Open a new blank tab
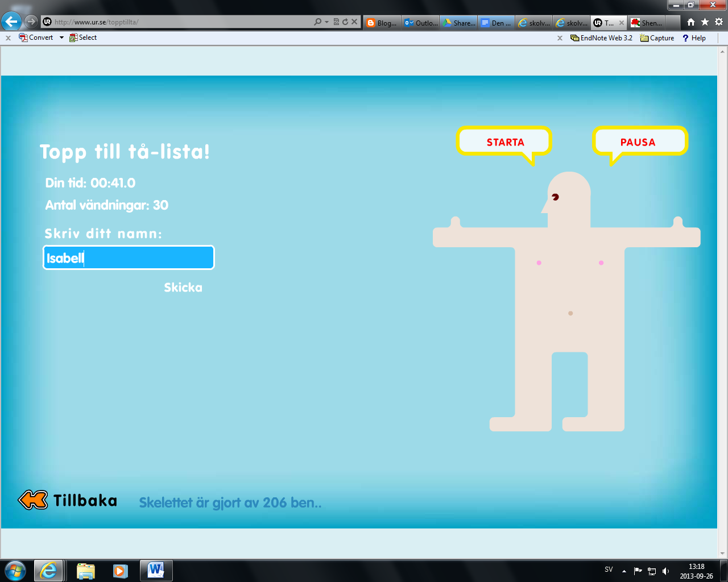Viewport: 728px width, 582px height. 672,23
